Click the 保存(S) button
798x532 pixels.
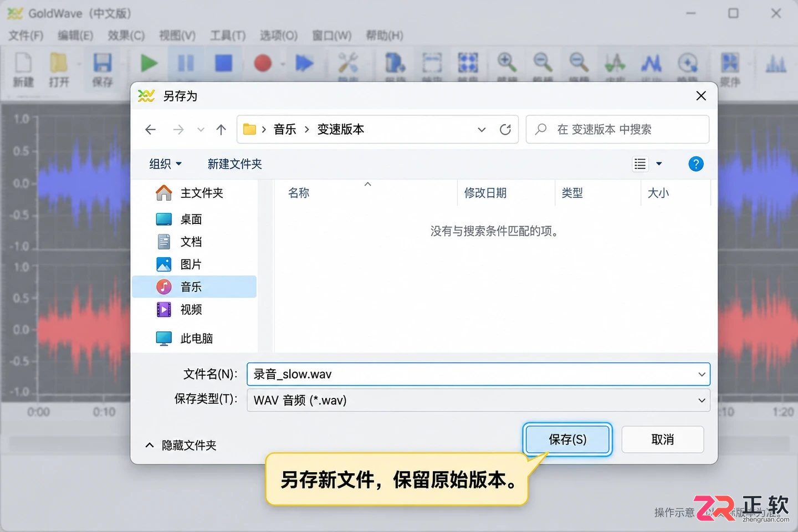click(x=567, y=439)
